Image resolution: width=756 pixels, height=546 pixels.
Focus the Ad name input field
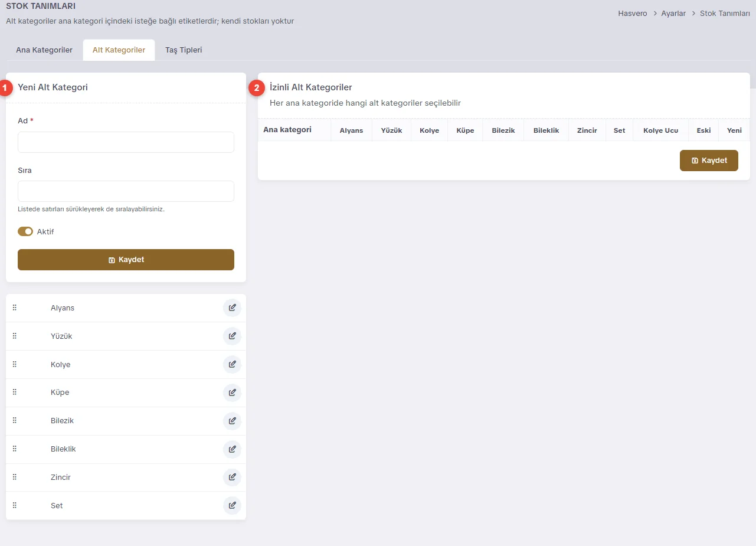(x=126, y=142)
